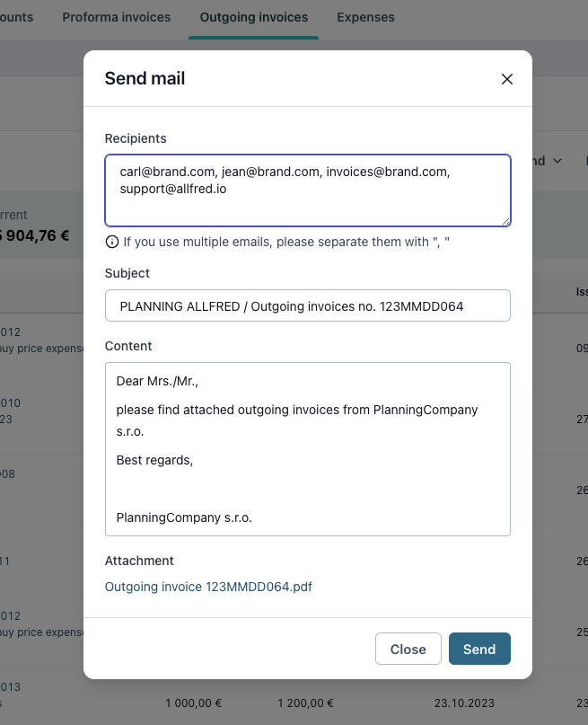This screenshot has width=588, height=725.
Task: Switch to the Proforma invoices tab
Action: 117,17
